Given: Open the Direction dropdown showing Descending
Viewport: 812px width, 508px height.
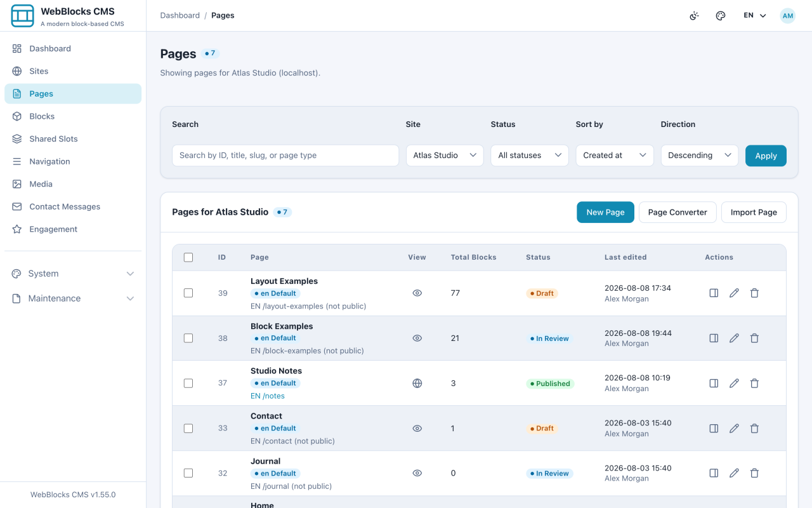Looking at the screenshot, I should click(700, 156).
